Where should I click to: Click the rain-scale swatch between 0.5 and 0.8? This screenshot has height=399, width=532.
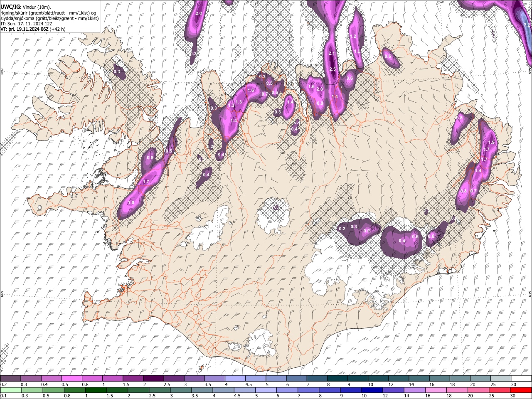(x=53, y=390)
